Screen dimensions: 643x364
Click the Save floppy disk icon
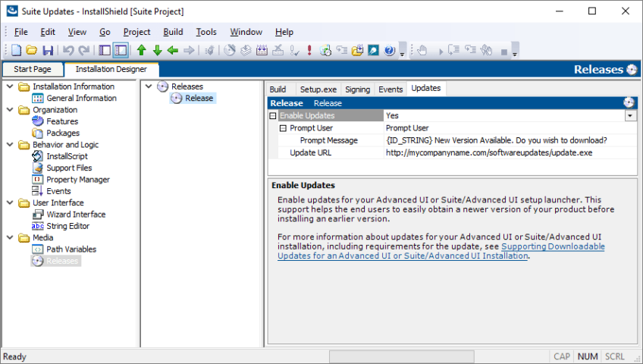point(47,51)
